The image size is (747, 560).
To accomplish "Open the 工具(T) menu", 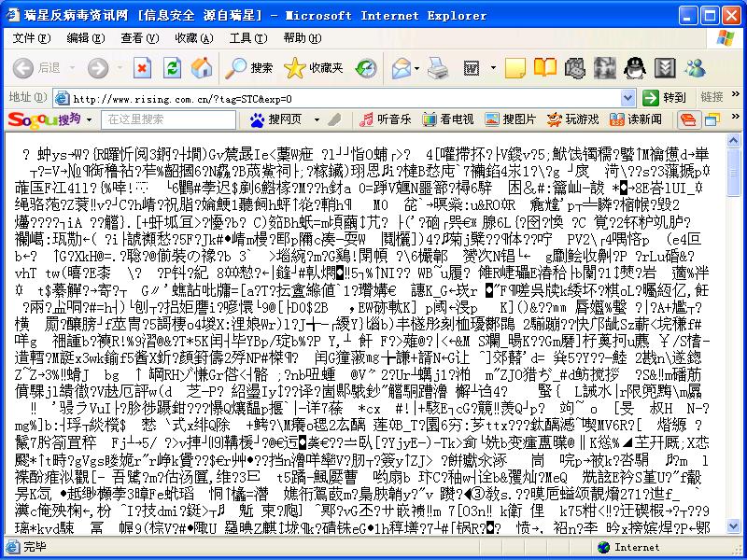I will click(x=248, y=38).
